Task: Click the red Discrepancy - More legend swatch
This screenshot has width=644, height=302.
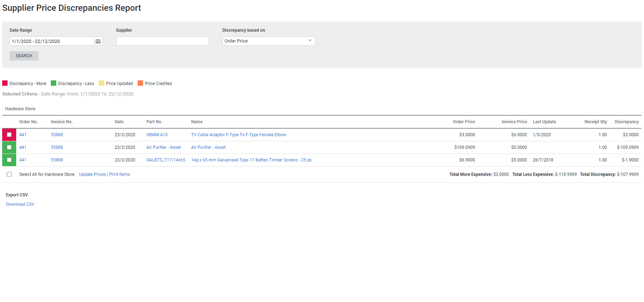Action: 5,83
